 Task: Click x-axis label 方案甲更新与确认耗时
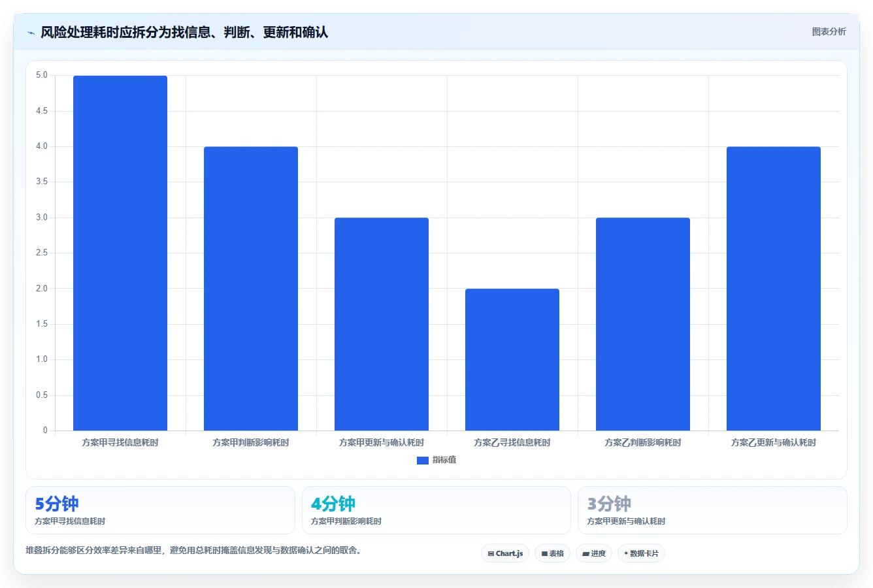click(x=382, y=443)
